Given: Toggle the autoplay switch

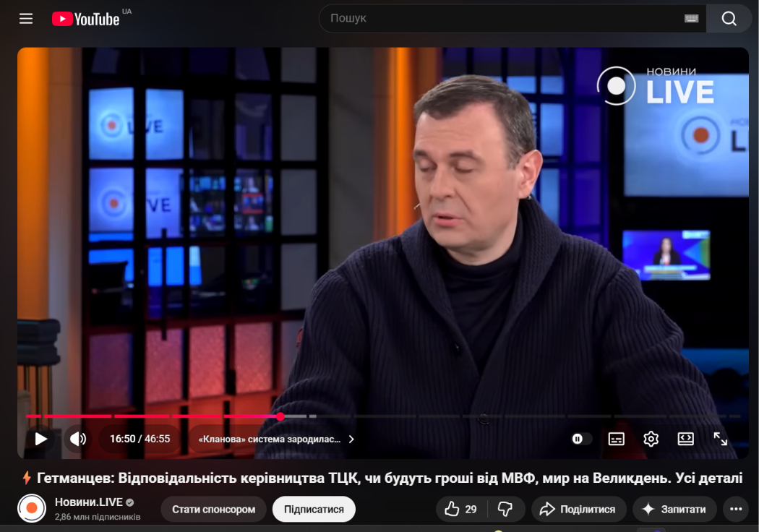Looking at the screenshot, I should [x=581, y=439].
